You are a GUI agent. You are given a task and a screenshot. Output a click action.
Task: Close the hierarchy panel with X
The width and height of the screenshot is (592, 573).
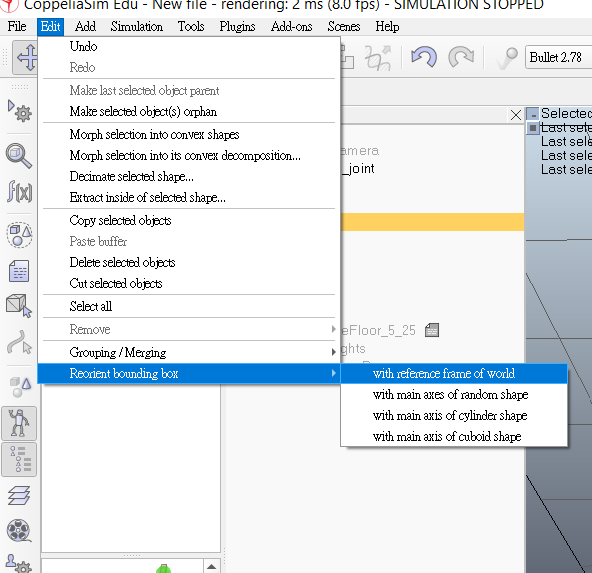515,115
